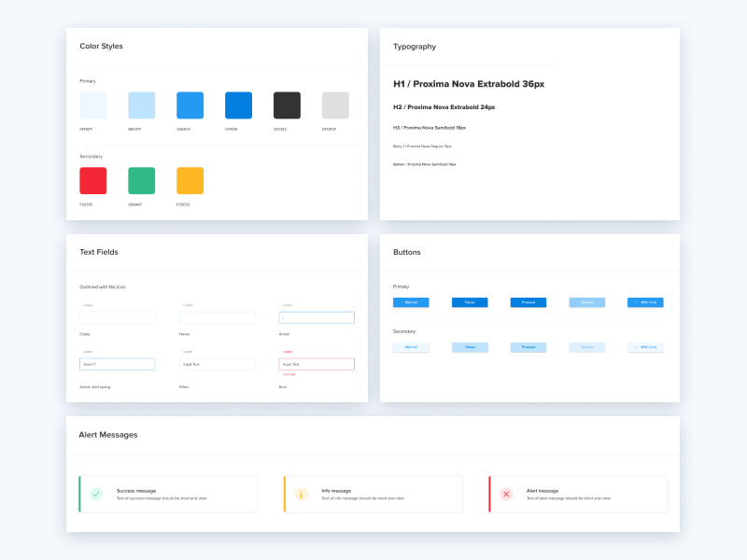Image resolution: width=747 pixels, height=560 pixels.
Task: Choose the medium blue primary swatch
Action: [190, 105]
